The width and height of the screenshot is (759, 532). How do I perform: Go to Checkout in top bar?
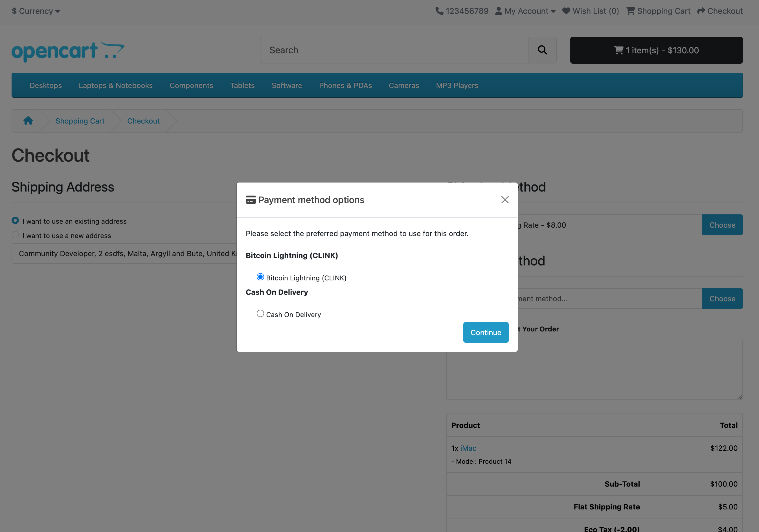pyautogui.click(x=720, y=11)
